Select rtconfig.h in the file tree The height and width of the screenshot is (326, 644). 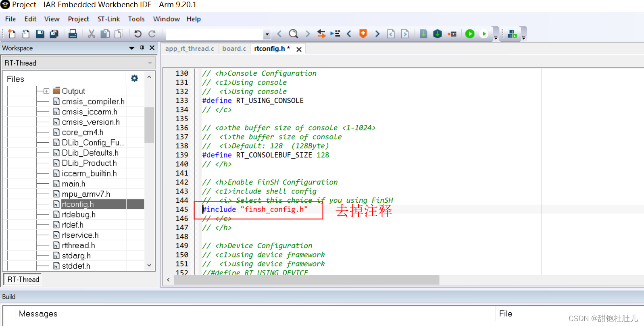click(x=78, y=204)
